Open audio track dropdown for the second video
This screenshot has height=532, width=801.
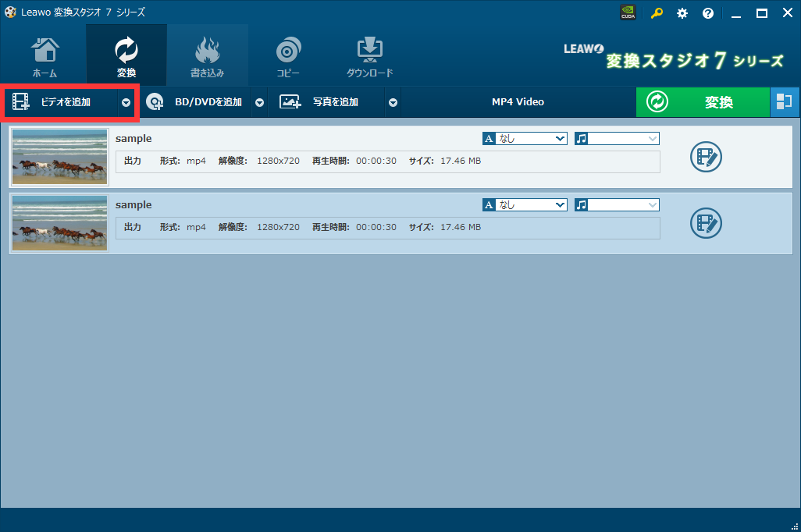pos(653,205)
